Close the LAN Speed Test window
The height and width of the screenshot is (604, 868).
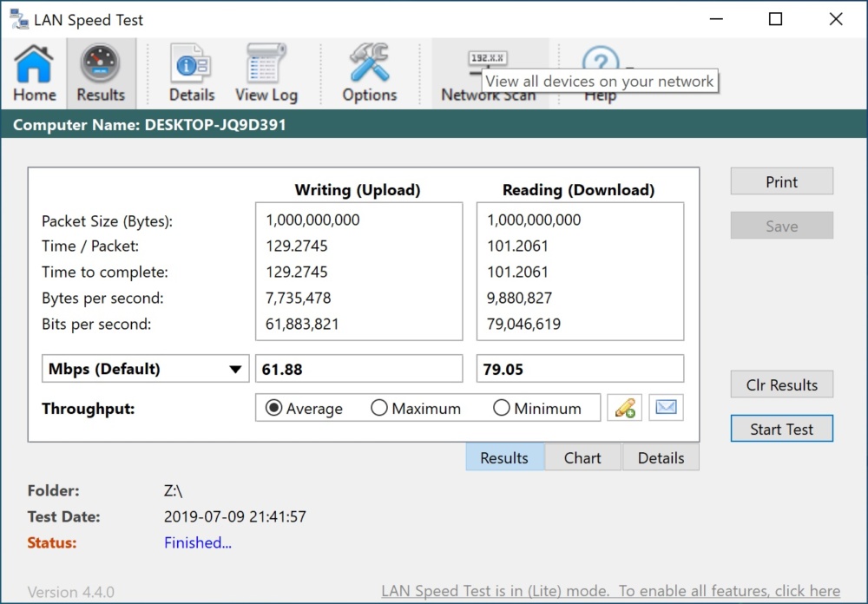pos(836,19)
